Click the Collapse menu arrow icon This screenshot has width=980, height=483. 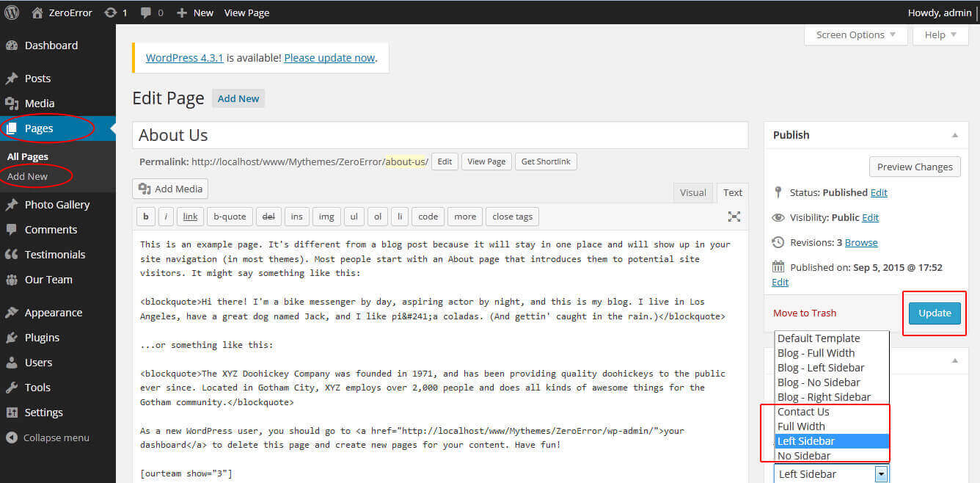coord(12,437)
